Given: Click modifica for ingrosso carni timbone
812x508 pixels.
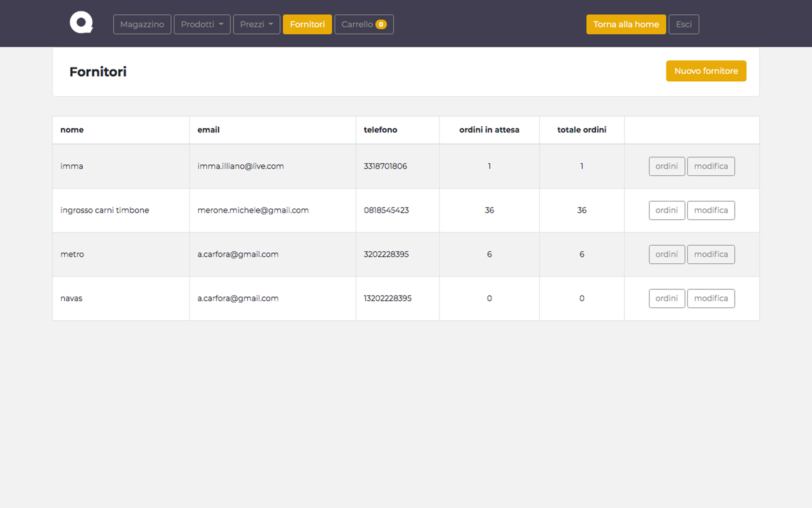Looking at the screenshot, I should tap(711, 210).
